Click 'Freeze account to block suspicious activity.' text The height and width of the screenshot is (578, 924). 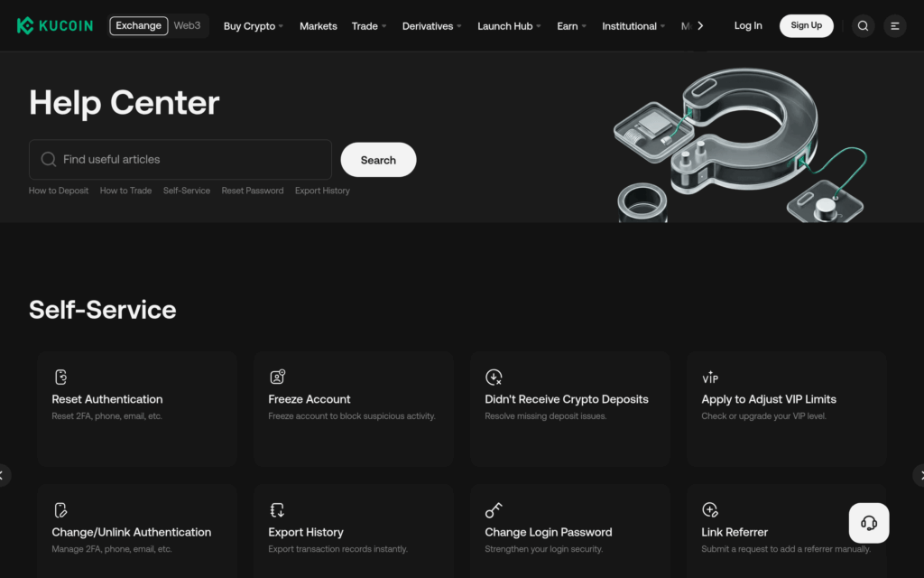pos(352,415)
